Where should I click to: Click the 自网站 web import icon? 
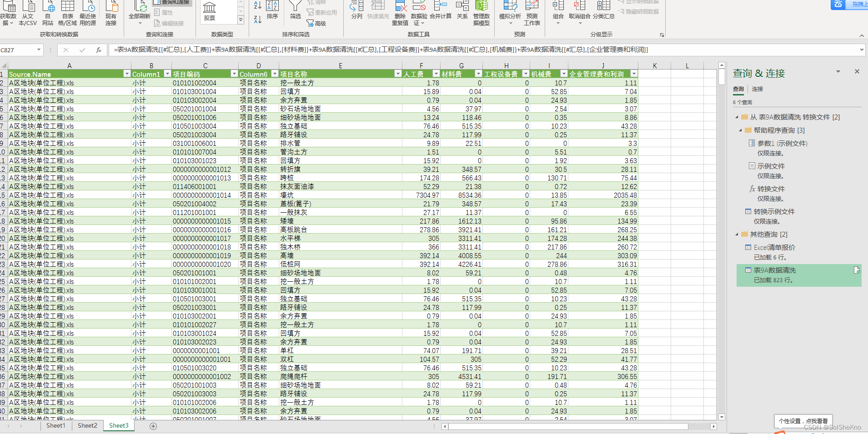click(48, 13)
